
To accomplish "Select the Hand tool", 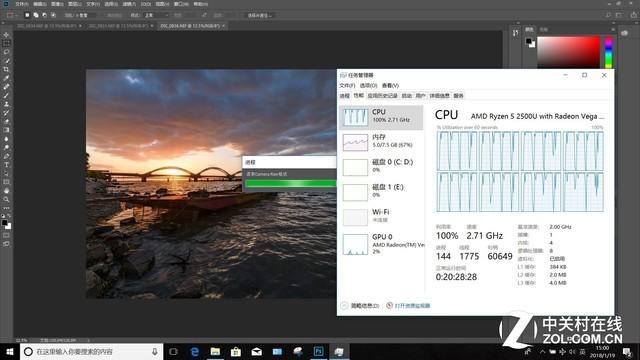I will click(6, 191).
